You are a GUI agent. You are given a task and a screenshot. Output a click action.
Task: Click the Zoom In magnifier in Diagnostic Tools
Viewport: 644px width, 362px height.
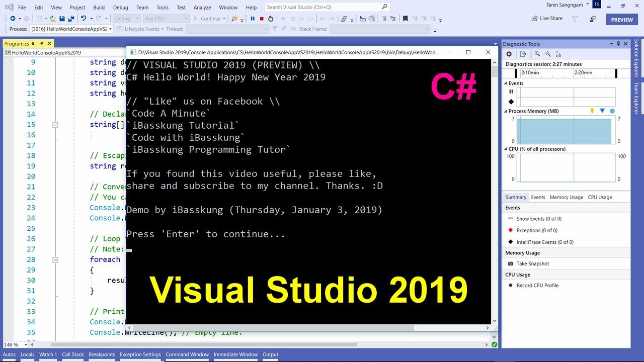pyautogui.click(x=537, y=54)
